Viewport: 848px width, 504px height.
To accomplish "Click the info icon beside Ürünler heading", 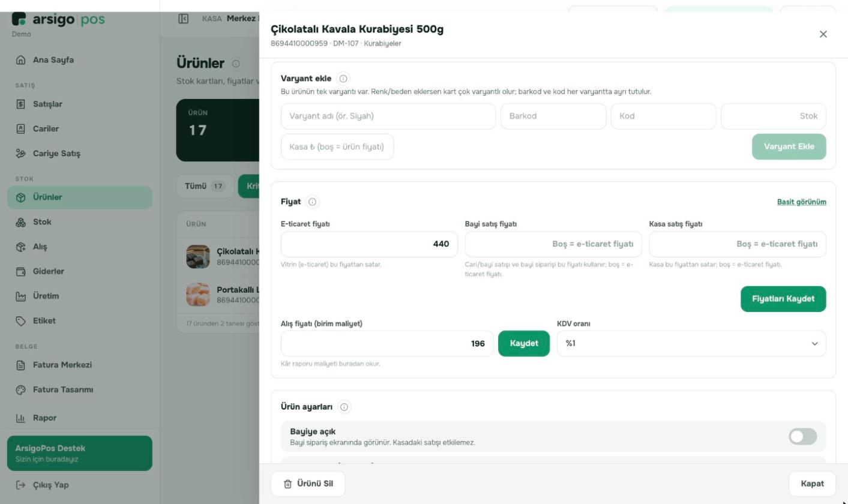I will tap(236, 64).
